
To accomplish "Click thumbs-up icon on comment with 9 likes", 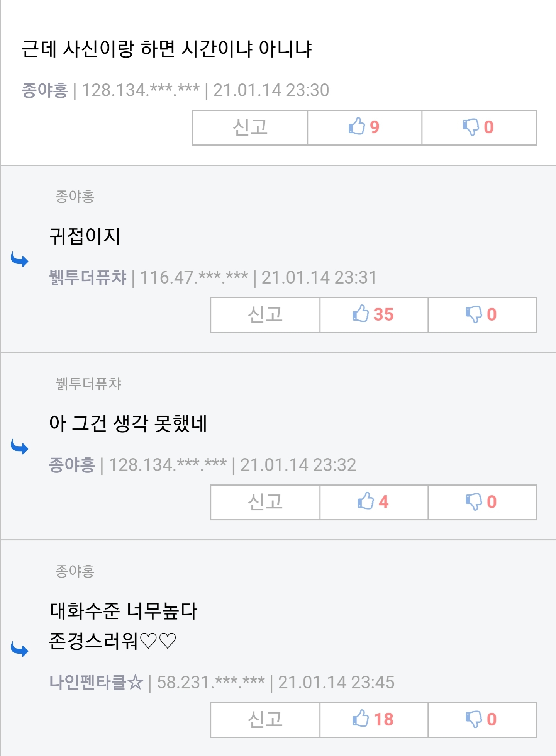I will click(x=357, y=127).
